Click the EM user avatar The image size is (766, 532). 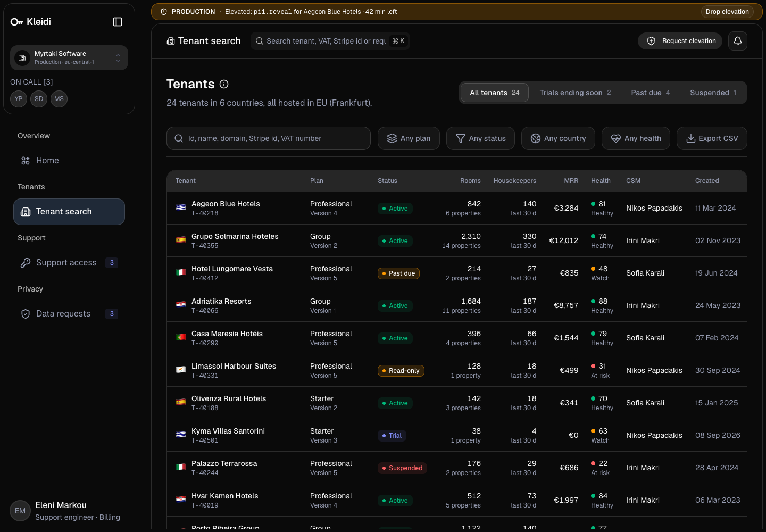[20, 511]
